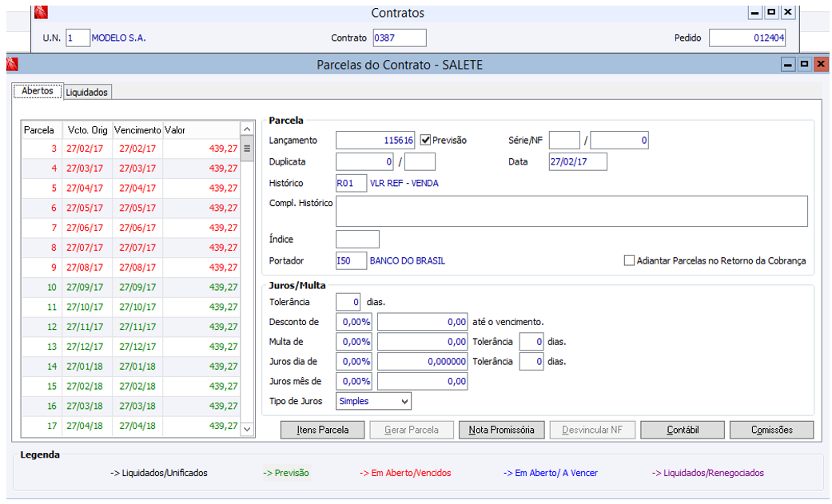Enable Adiantar Parcelas no Retorno da Cobrança

tap(630, 260)
